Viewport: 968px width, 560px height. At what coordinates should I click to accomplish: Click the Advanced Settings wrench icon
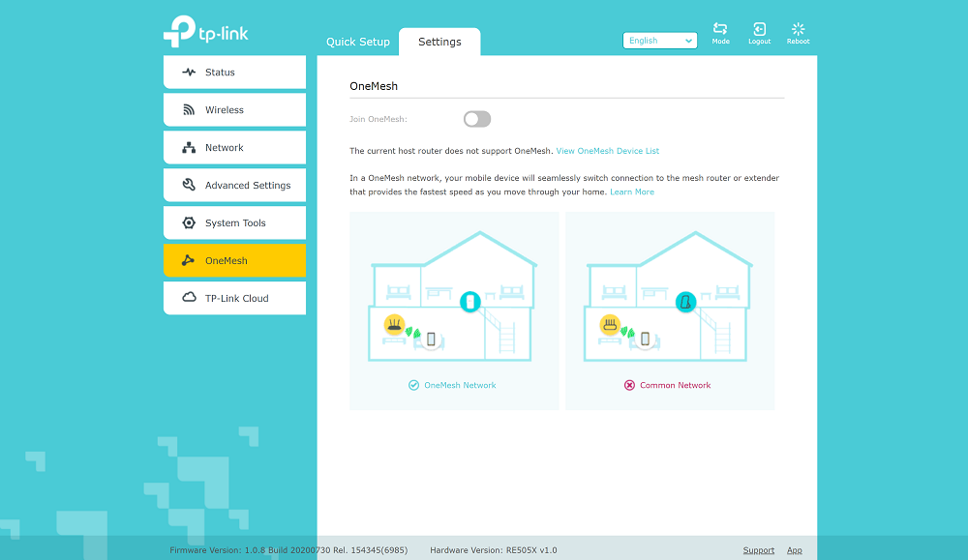pos(189,185)
